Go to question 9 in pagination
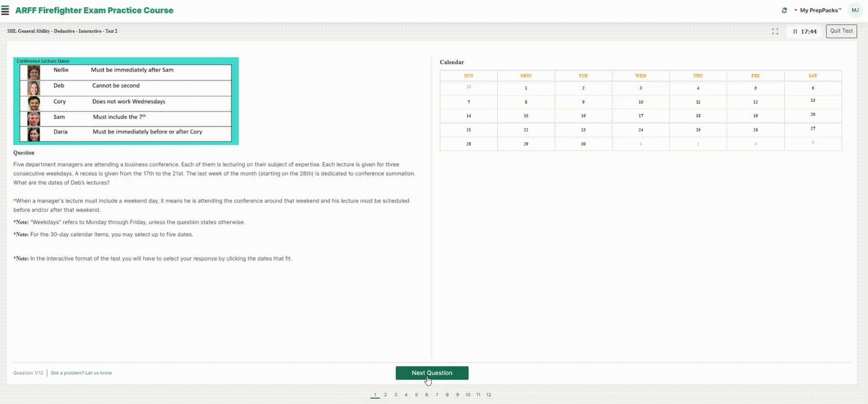868x404 pixels. click(x=458, y=395)
